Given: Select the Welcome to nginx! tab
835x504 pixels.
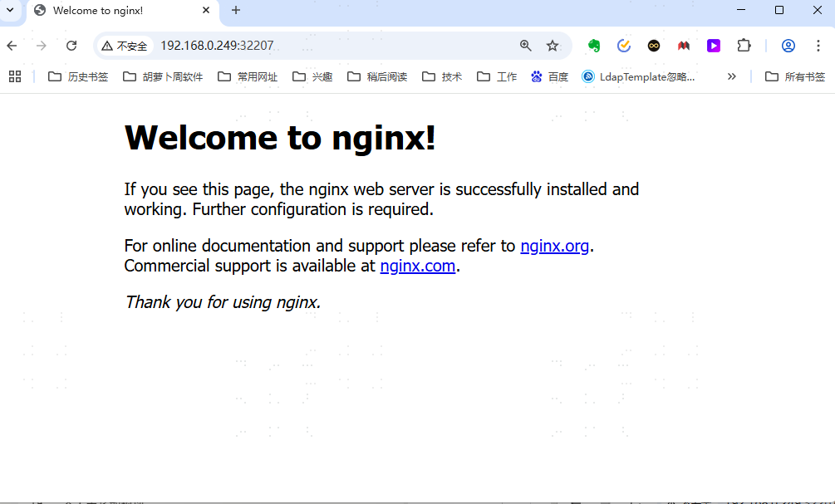Looking at the screenshot, I should click(x=122, y=11).
